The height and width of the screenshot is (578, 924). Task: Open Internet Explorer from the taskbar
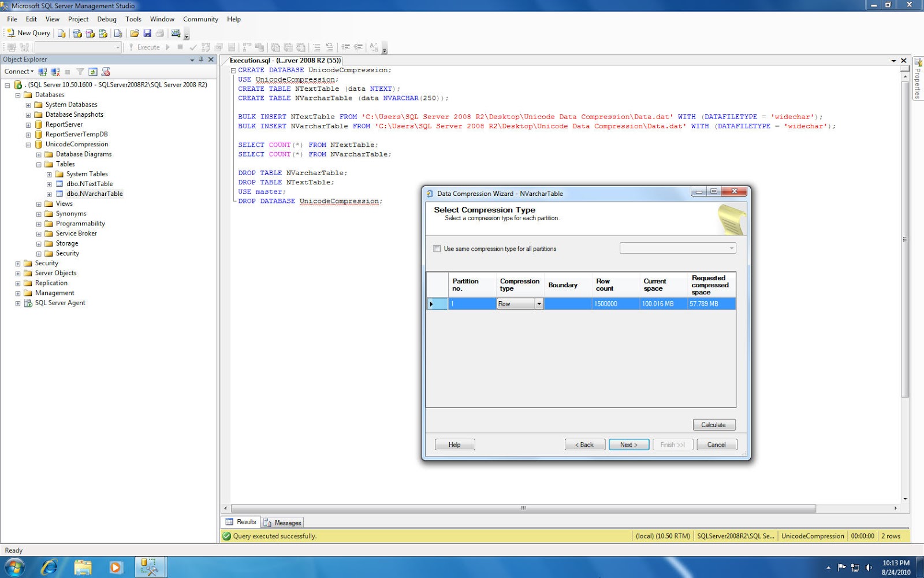click(49, 568)
